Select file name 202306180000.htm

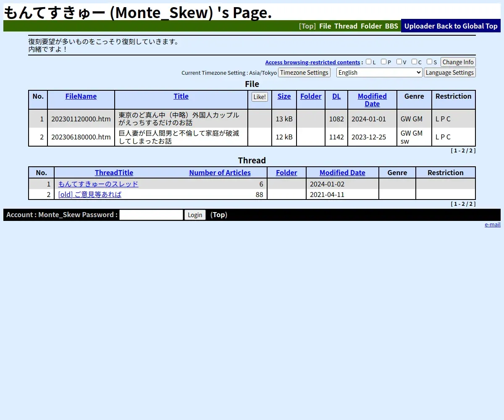[81, 137]
